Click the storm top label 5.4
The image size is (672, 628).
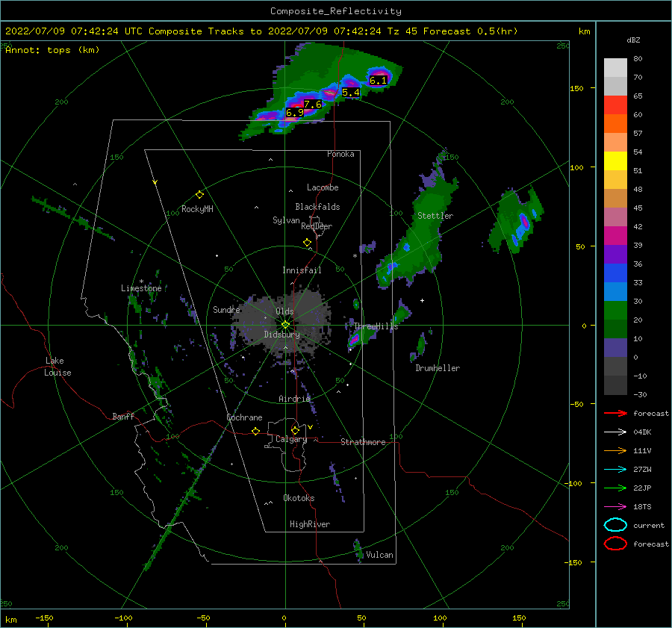351,92
